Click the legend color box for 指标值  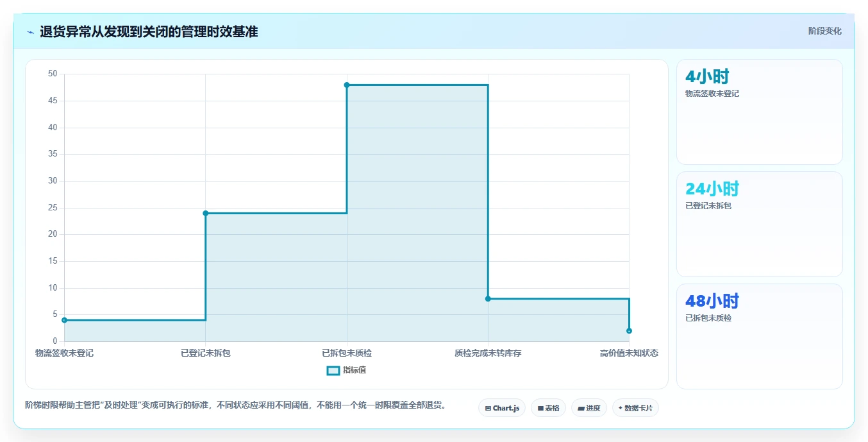pyautogui.click(x=333, y=370)
